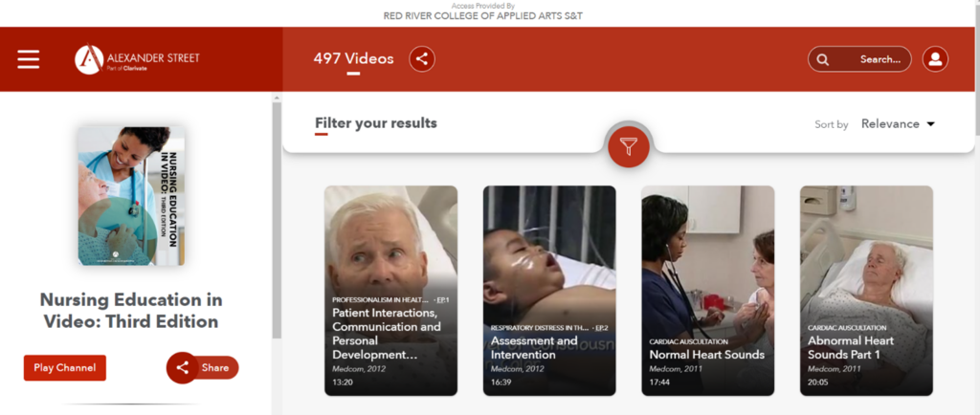Click the Alexander Street logo
The image size is (980, 415).
[x=137, y=59]
